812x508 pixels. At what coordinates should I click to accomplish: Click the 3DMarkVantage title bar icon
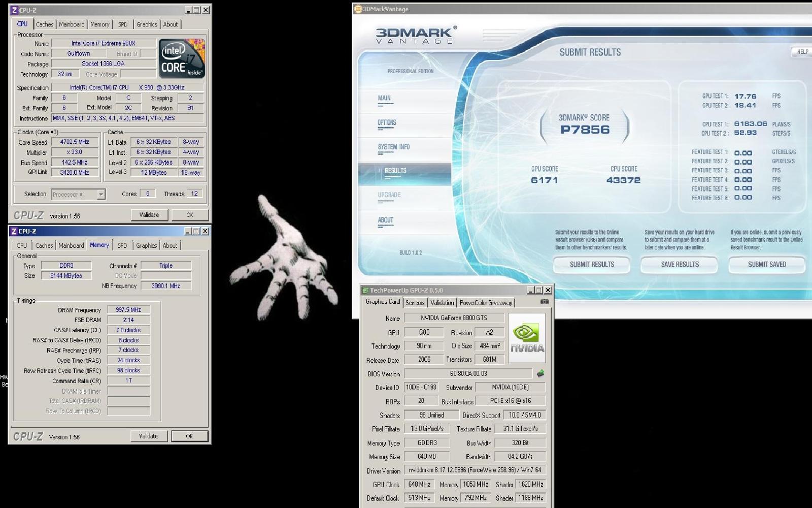click(x=358, y=9)
